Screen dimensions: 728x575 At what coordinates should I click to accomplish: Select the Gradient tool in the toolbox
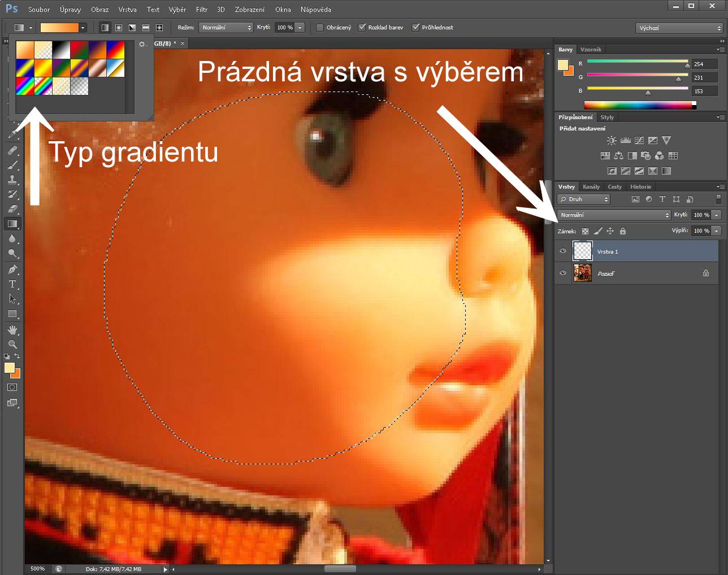tap(12, 224)
